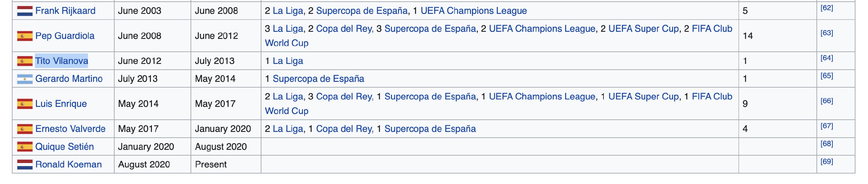Open citation reference [69]
This screenshot has width=868, height=184.
(827, 161)
